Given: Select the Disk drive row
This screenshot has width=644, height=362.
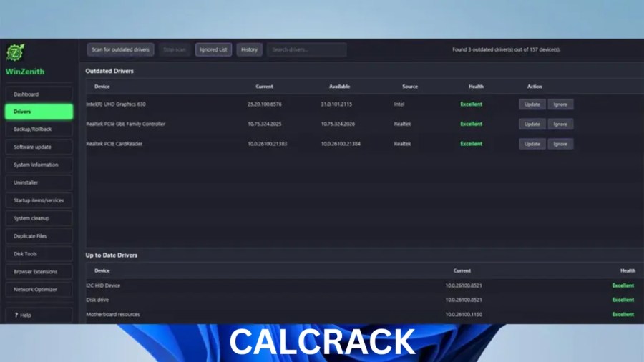Looking at the screenshot, I should [x=365, y=300].
